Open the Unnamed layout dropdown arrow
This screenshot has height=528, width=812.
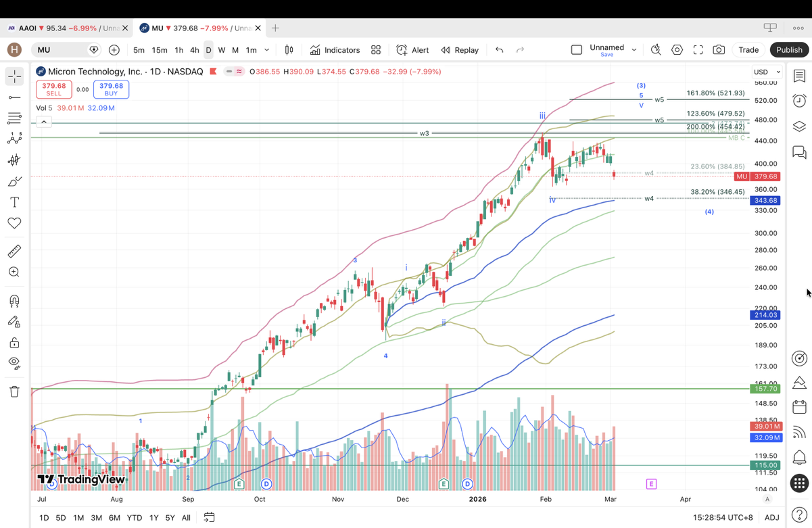tap(634, 50)
